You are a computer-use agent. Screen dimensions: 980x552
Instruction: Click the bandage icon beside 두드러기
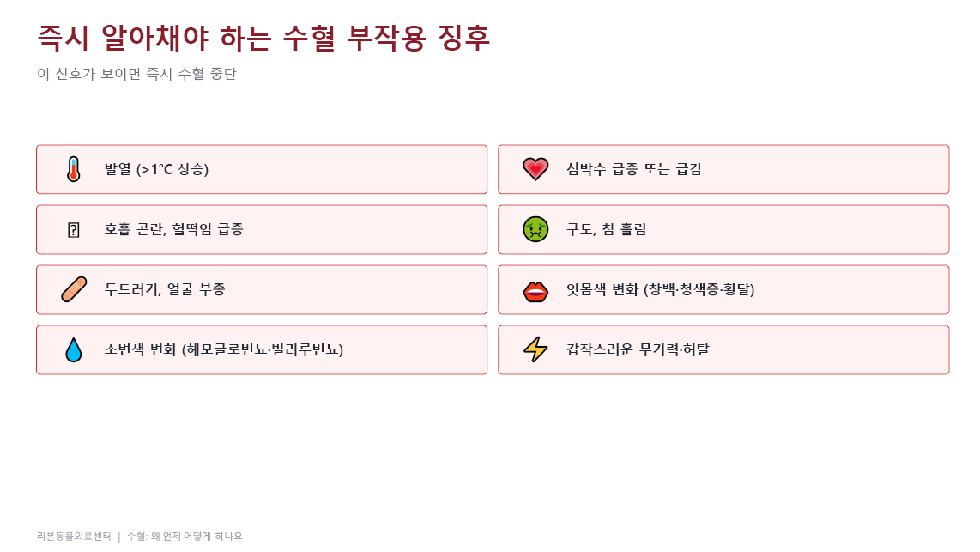point(74,289)
